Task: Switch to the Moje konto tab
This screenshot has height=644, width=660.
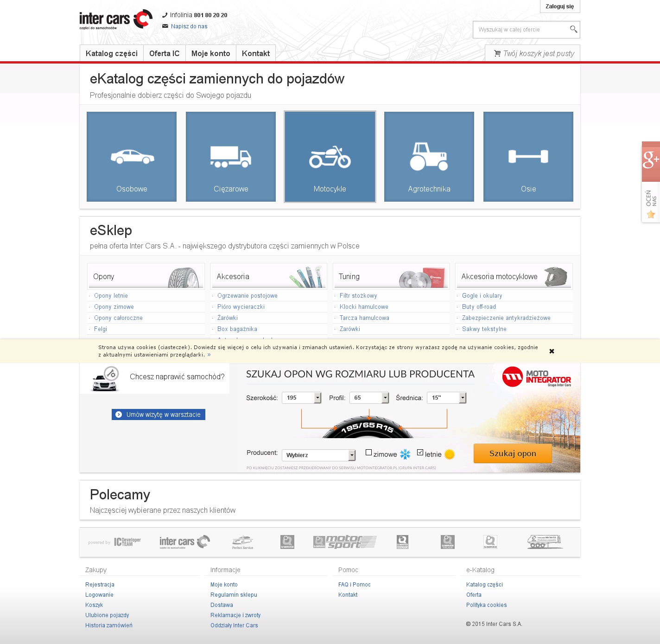Action: coord(210,53)
